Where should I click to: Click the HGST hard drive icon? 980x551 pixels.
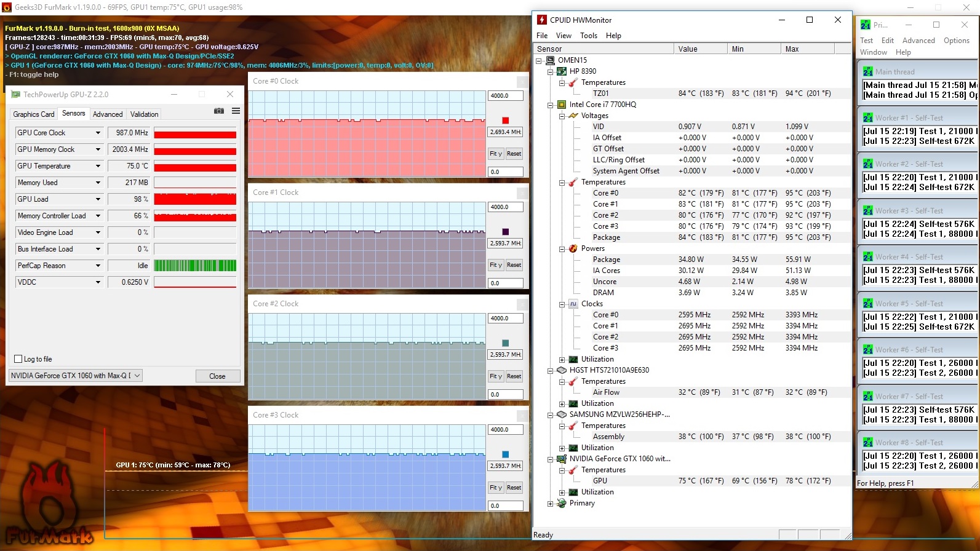pyautogui.click(x=562, y=370)
